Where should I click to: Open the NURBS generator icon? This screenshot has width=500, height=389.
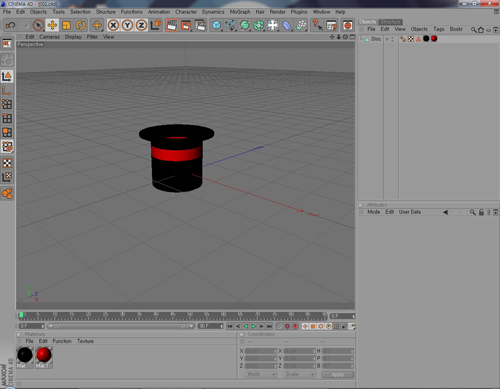[245, 25]
